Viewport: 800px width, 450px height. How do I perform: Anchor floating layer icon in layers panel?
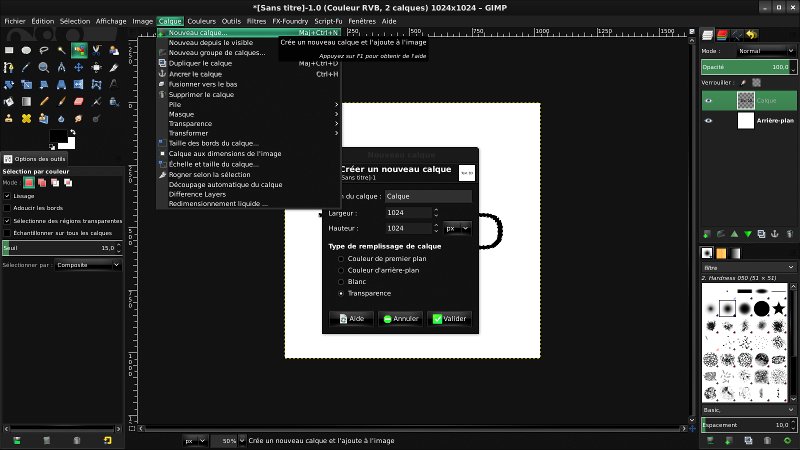(774, 234)
